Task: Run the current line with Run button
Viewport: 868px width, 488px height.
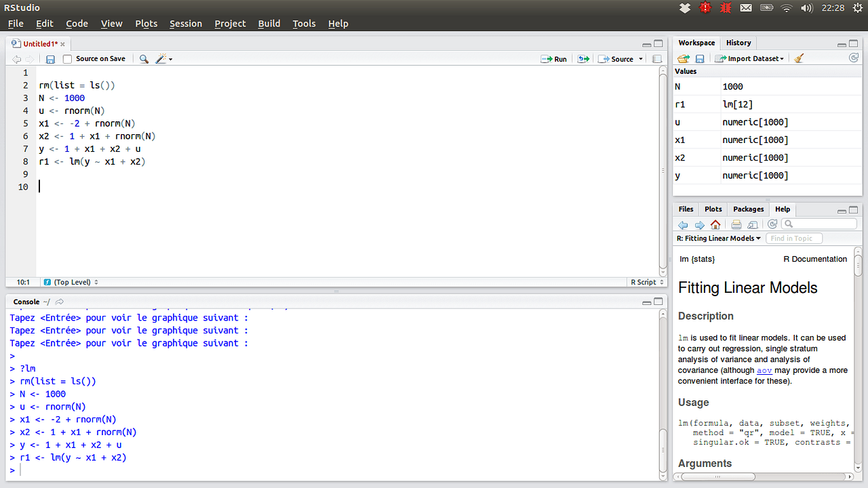Action: tap(553, 58)
